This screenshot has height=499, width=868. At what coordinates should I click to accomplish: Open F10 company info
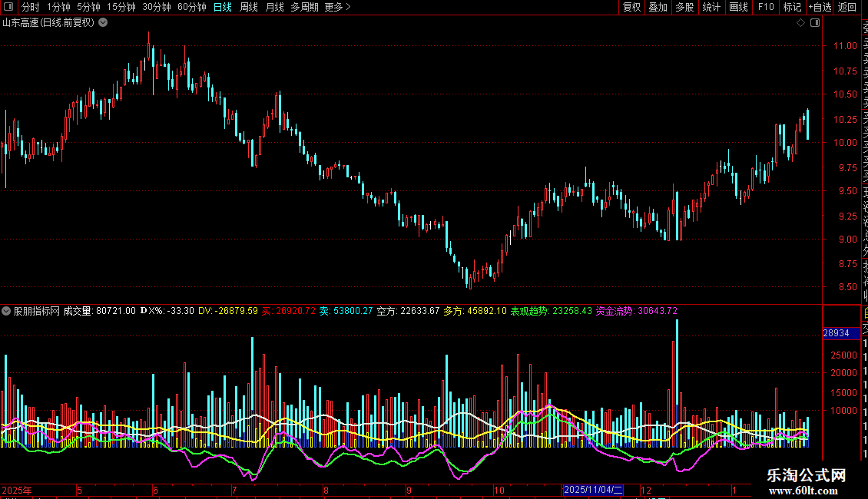point(766,8)
